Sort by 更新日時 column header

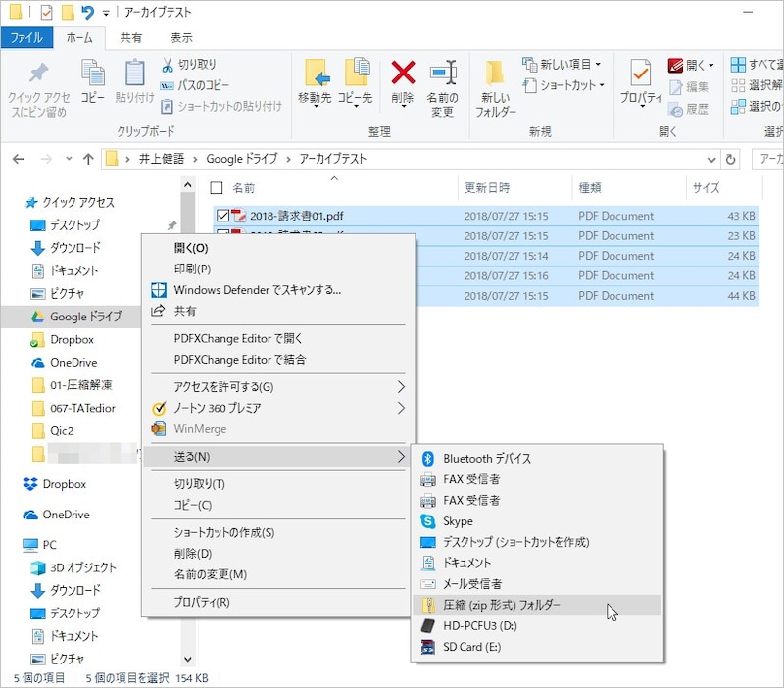(514, 188)
